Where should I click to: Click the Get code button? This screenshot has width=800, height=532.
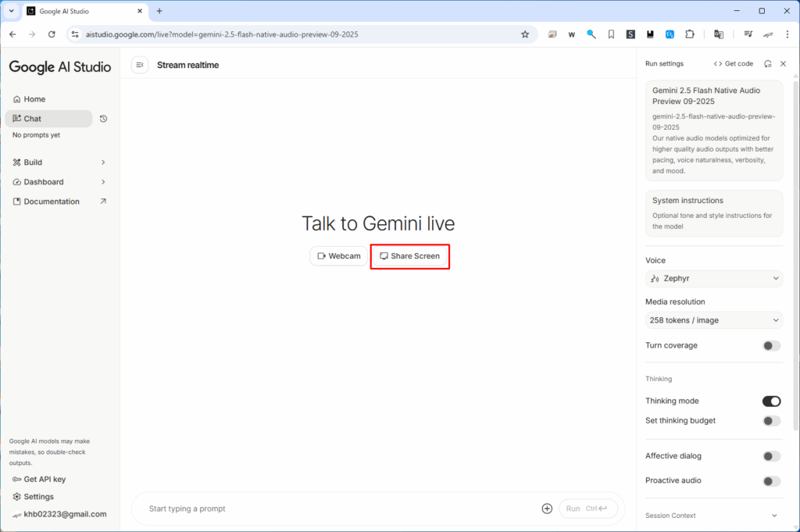point(734,64)
